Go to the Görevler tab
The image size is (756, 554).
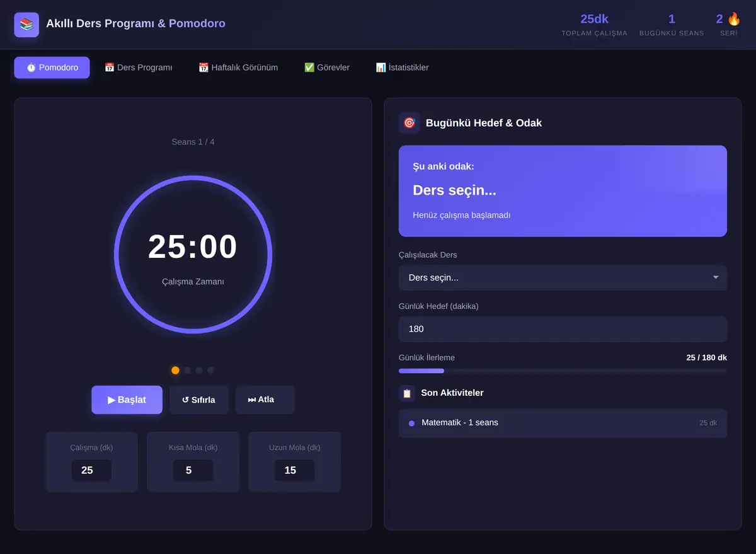click(x=326, y=67)
